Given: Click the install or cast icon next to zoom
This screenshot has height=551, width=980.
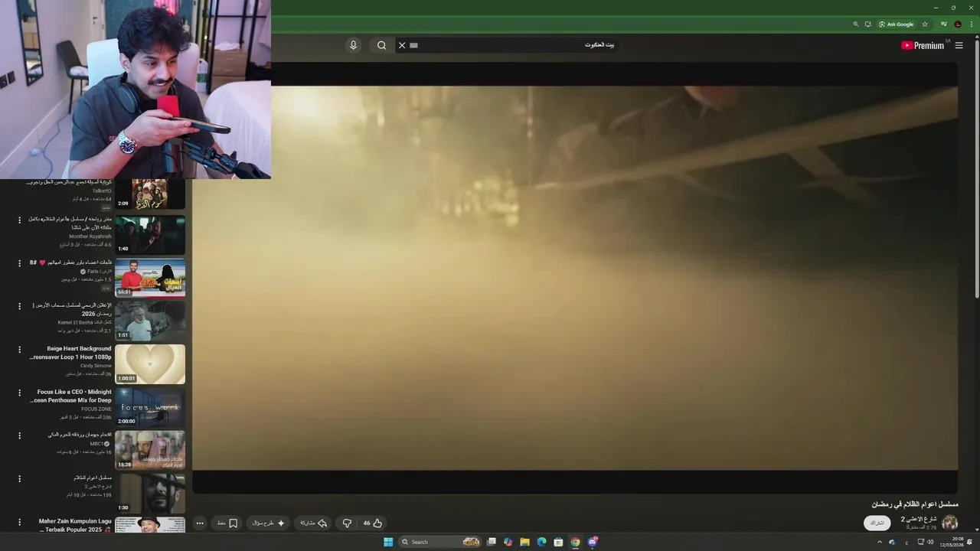Looking at the screenshot, I should click(867, 24).
